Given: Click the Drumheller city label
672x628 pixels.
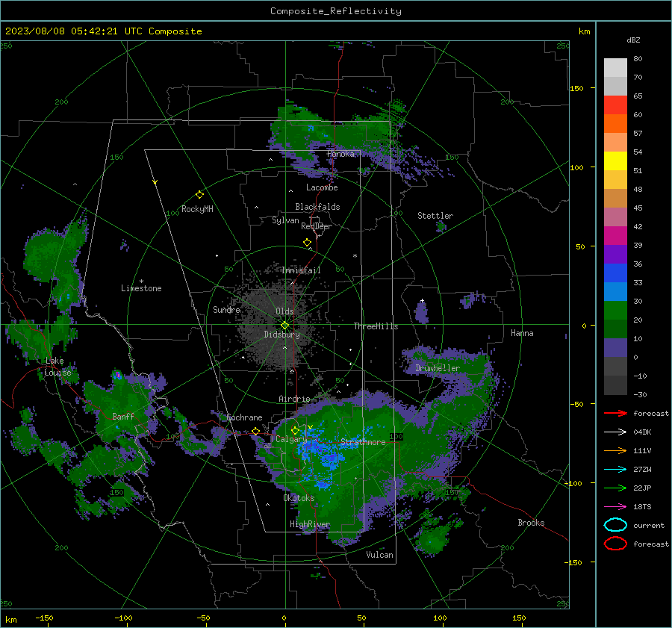Looking at the screenshot, I should (x=438, y=368).
